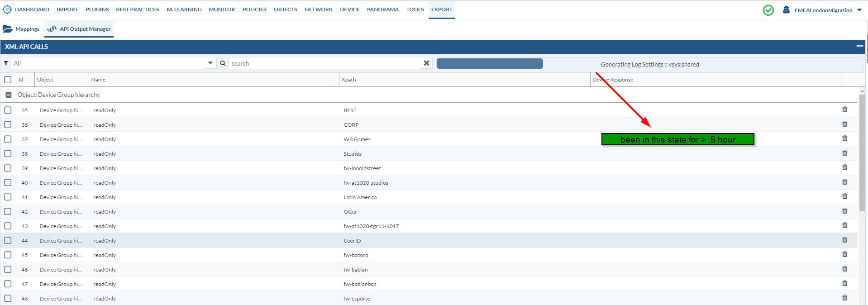Image resolution: width=868 pixels, height=305 pixels.
Task: Open the All filter dropdown
Action: 210,63
